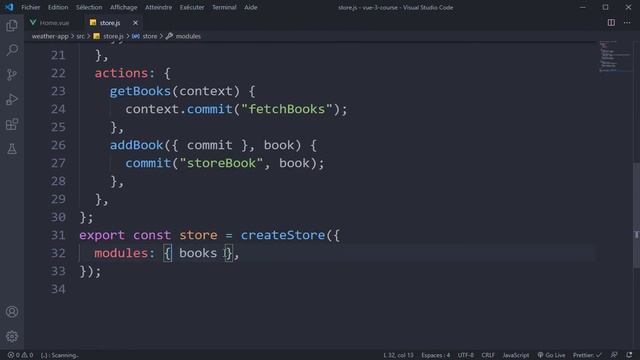Screen dimensions: 640x360
Task: Open the Sélection menu
Action: coord(89,7)
